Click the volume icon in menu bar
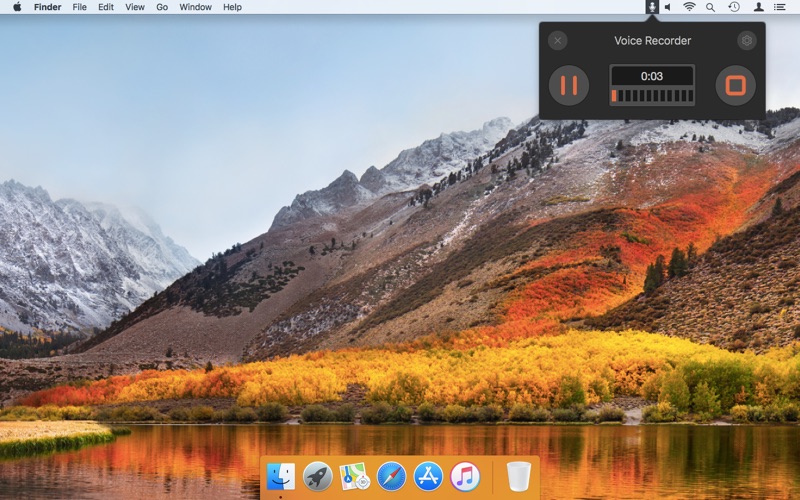The image size is (800, 500). coord(667,7)
